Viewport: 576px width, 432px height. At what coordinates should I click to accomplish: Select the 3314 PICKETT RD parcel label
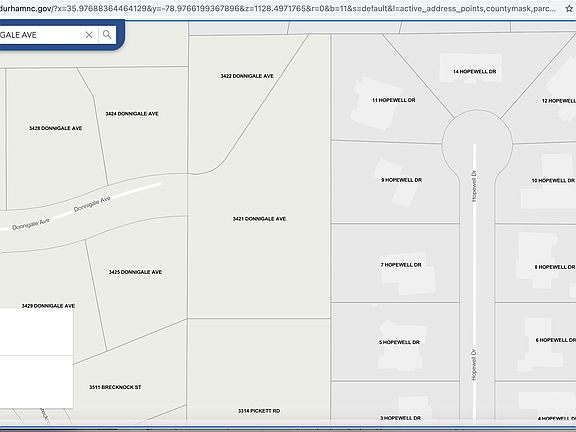coord(259,411)
